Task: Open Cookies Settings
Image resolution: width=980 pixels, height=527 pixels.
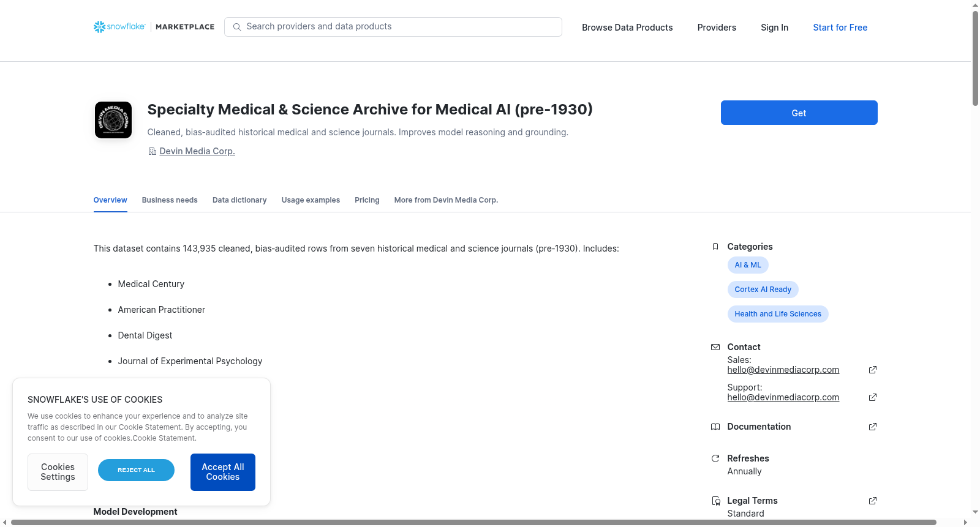Action: point(58,472)
